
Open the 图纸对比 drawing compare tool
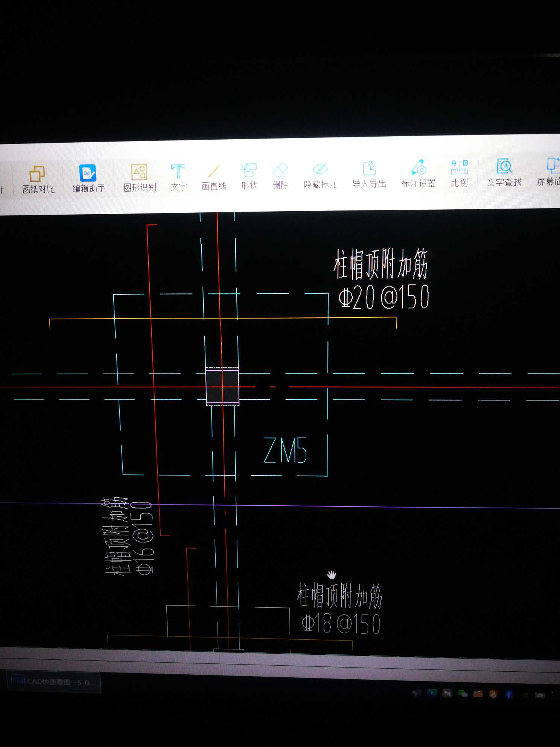pos(38,180)
